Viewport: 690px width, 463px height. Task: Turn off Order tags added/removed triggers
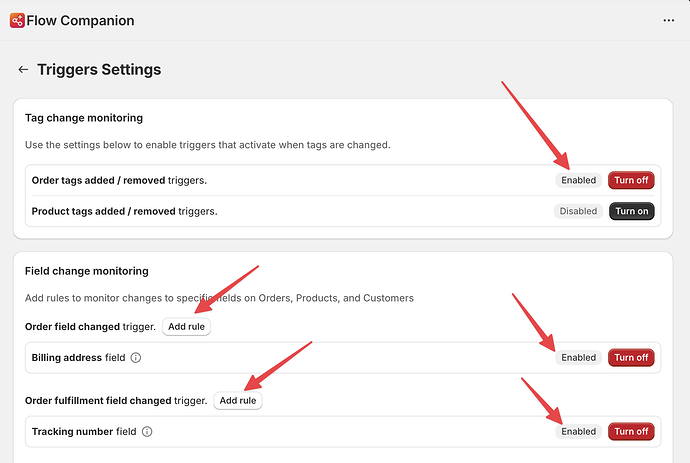pos(631,181)
